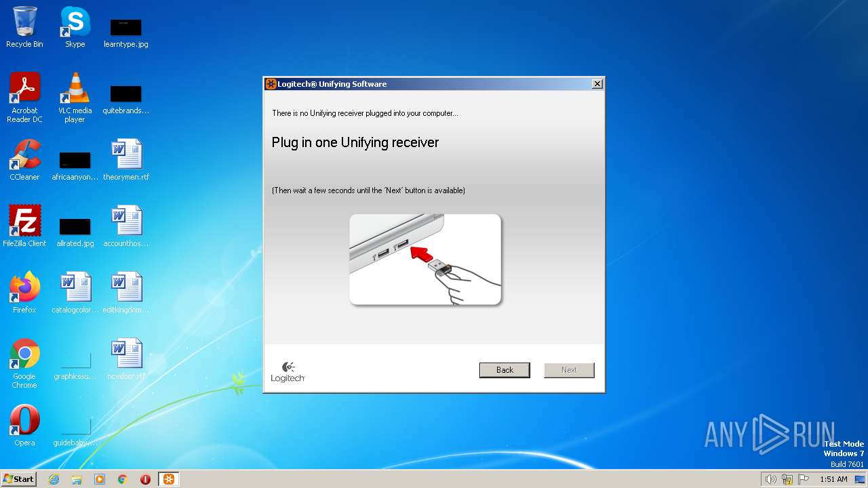Click the Logitech Unifying taskbar button
The height and width of the screenshot is (488, 868).
point(169,479)
